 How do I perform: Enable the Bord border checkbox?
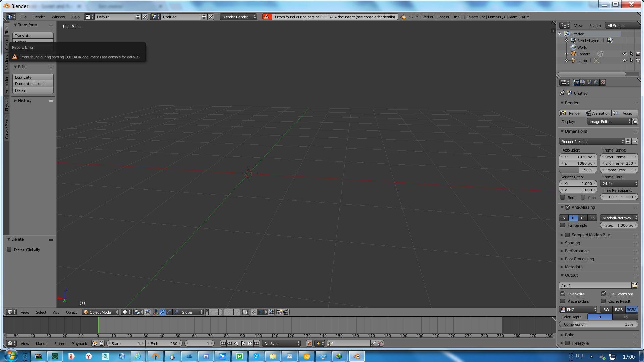coord(562,197)
